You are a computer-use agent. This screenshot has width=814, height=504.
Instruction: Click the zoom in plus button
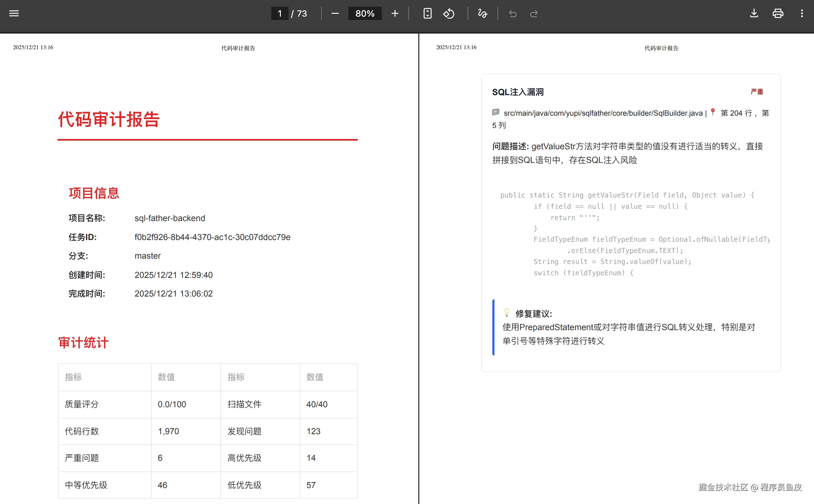point(395,13)
